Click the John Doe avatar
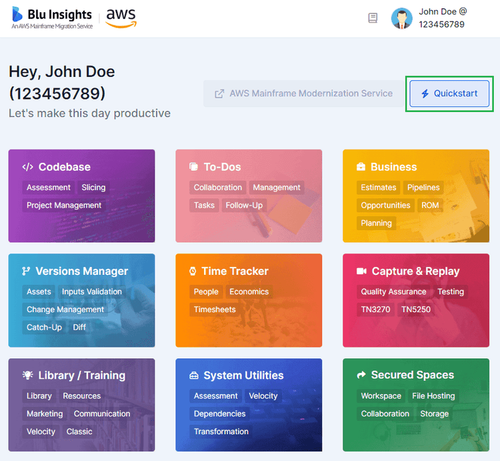Image resolution: width=500 pixels, height=461 pixels. point(402,18)
